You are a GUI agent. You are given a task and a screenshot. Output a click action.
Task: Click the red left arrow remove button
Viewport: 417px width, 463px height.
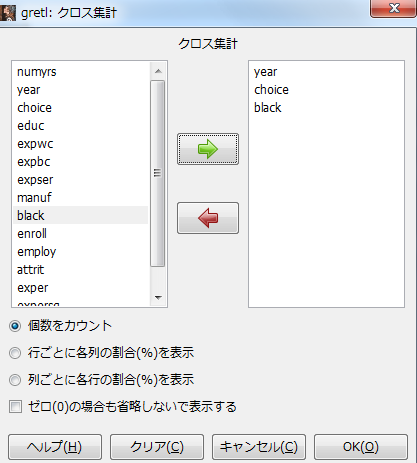208,218
